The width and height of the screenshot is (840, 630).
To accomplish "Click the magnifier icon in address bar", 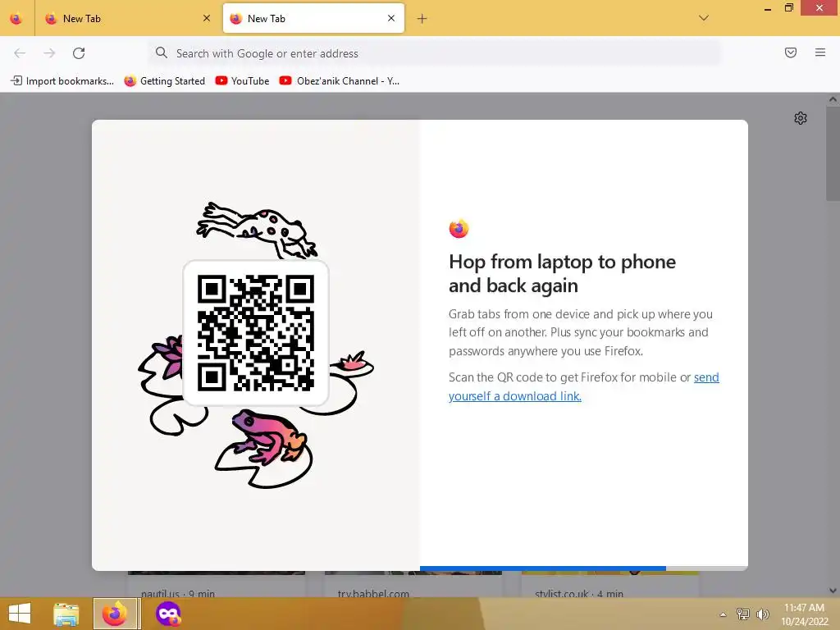I will point(162,52).
